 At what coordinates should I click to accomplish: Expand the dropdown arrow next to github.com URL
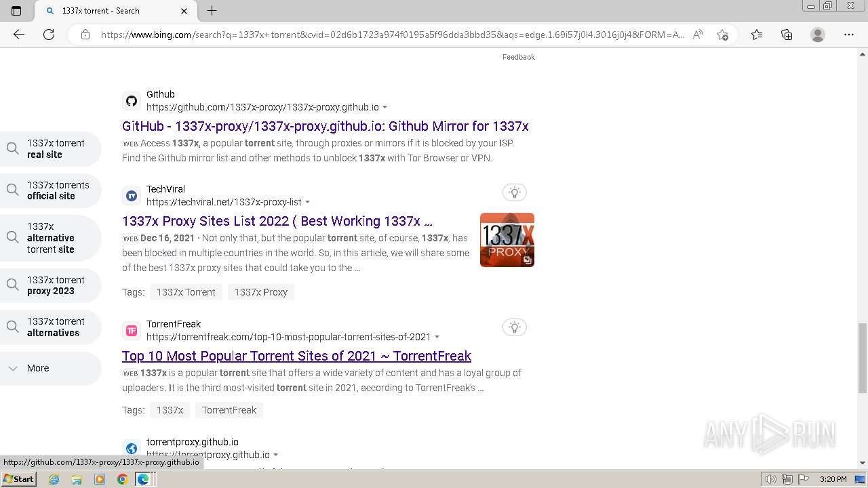click(x=385, y=107)
